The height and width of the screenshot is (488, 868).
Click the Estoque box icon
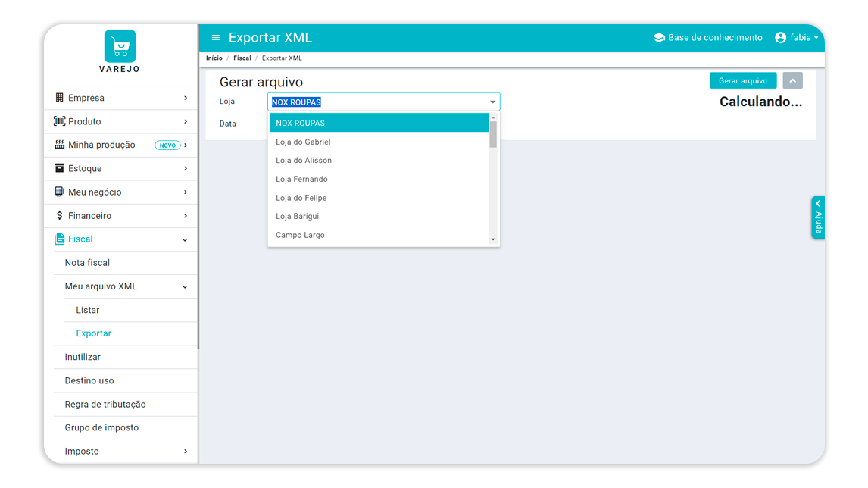pyautogui.click(x=59, y=167)
